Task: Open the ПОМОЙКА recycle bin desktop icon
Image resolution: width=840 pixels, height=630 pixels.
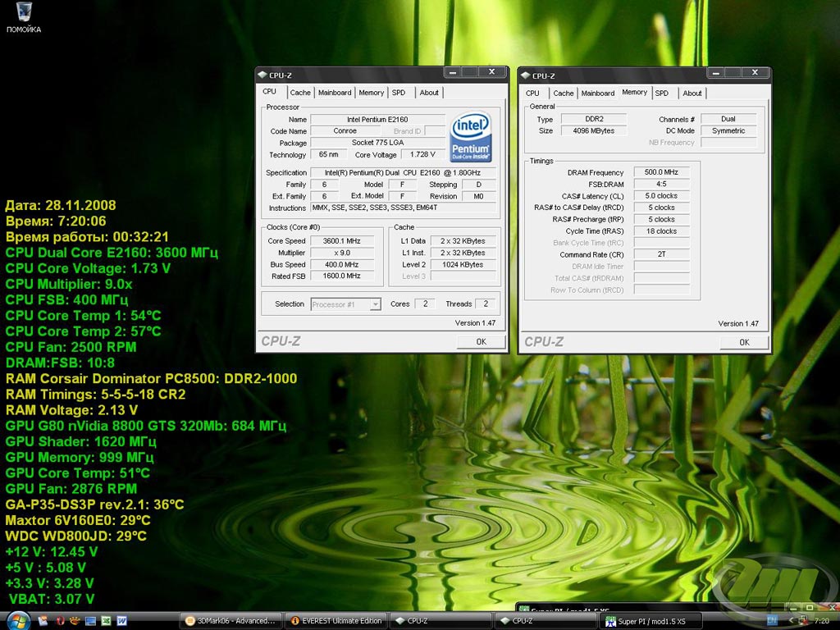Action: click(24, 18)
